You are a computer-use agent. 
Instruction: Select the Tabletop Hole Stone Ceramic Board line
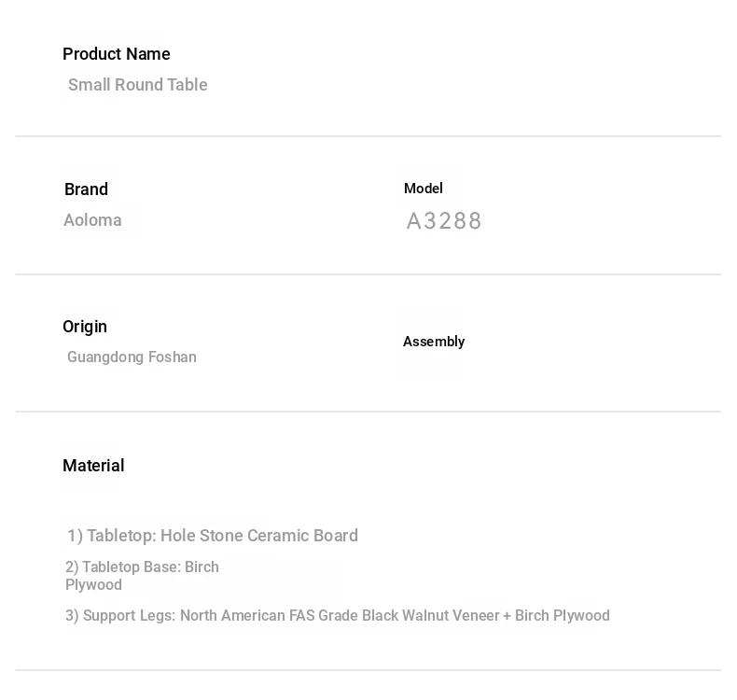click(x=213, y=536)
